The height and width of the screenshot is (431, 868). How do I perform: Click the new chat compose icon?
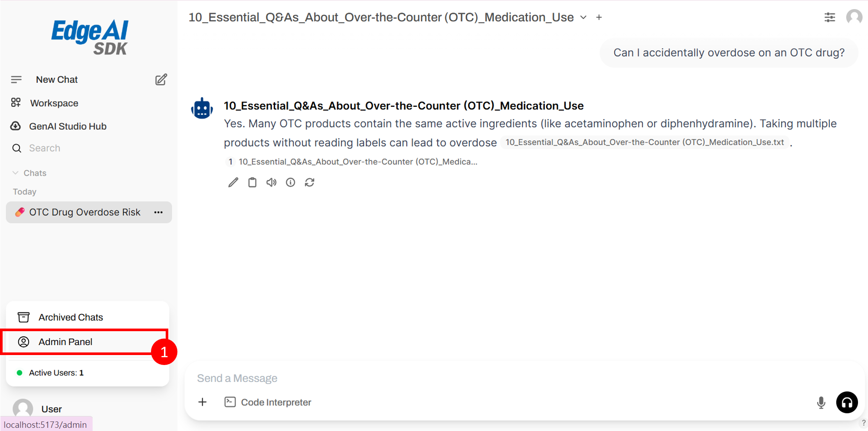coord(161,80)
